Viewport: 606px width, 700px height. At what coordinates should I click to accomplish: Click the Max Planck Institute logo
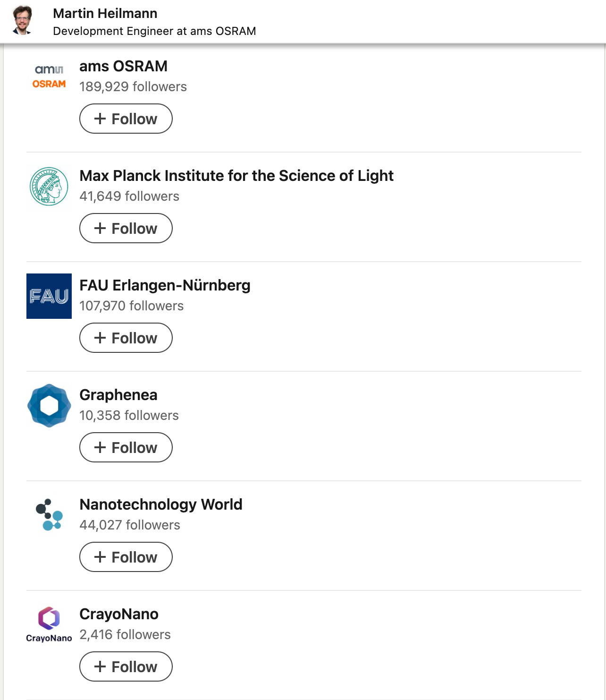coord(49,187)
